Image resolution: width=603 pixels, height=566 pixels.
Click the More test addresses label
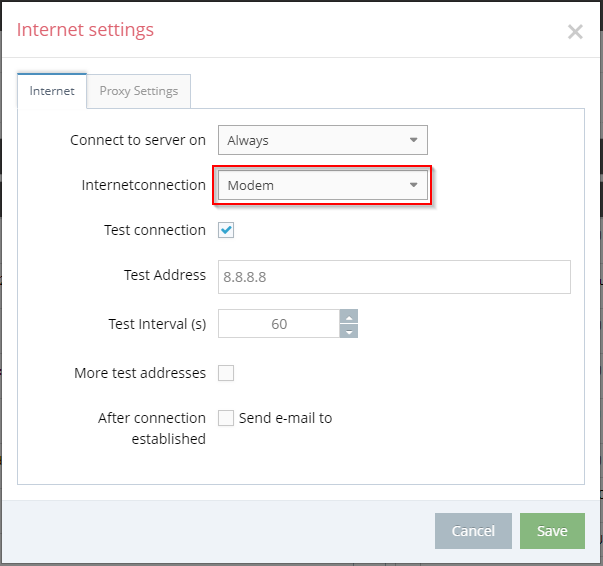(140, 373)
